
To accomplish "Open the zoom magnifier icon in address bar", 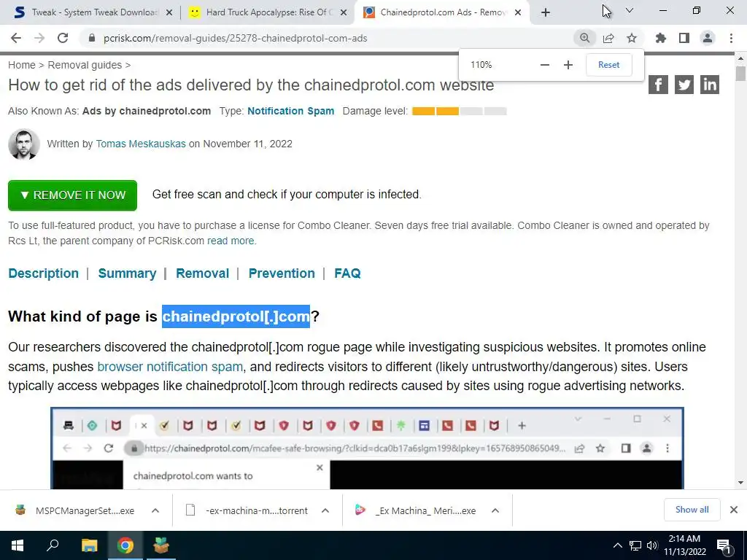I will coord(584,38).
